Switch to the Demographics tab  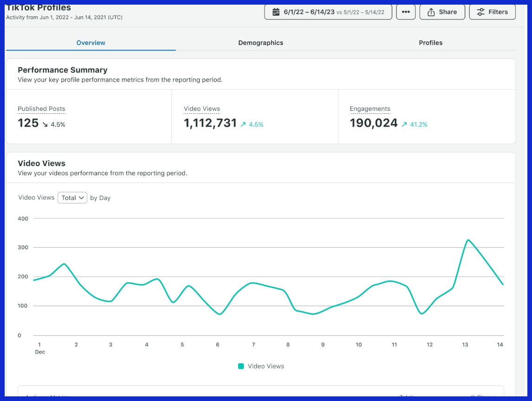click(260, 43)
